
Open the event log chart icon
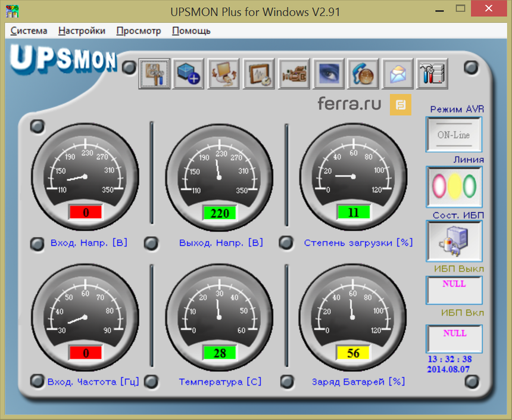(x=258, y=73)
